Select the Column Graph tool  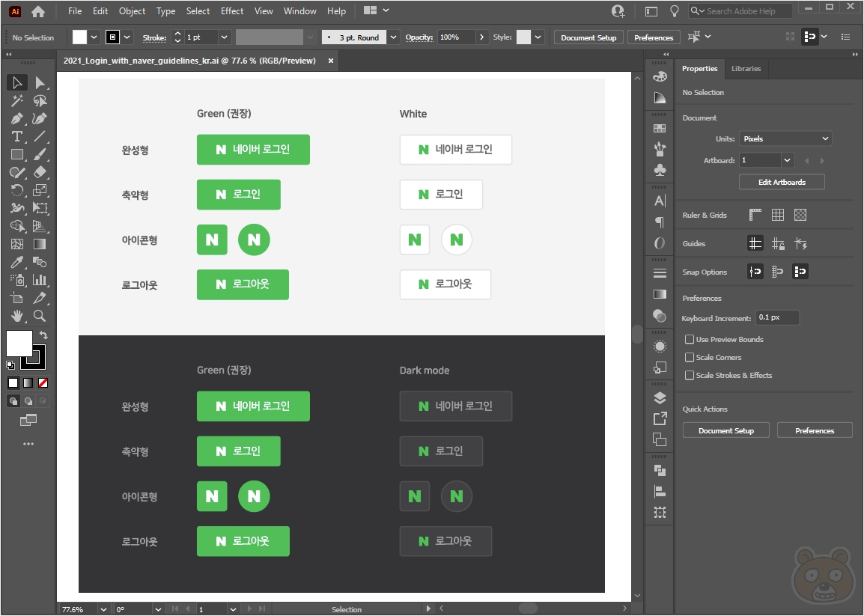pos(40,280)
